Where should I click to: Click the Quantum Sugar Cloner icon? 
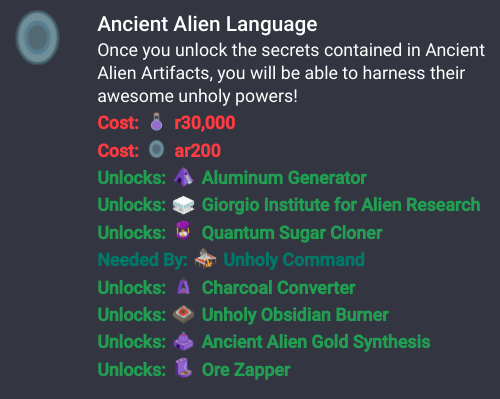(183, 230)
